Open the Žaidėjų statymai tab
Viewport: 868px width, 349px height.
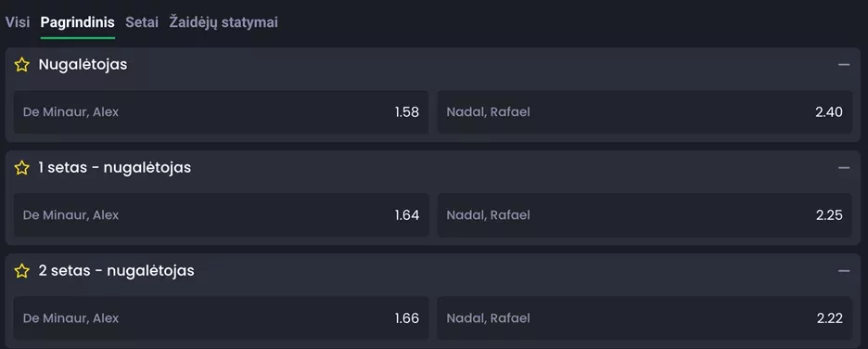(x=223, y=22)
